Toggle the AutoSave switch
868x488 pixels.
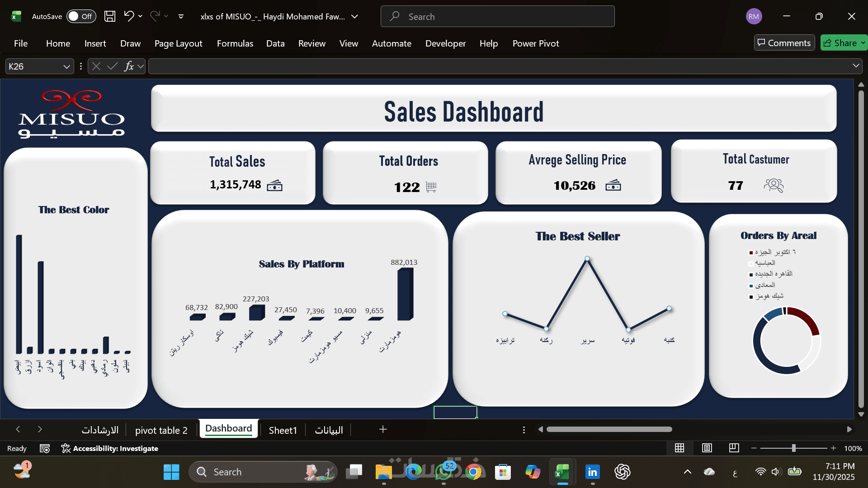81,16
